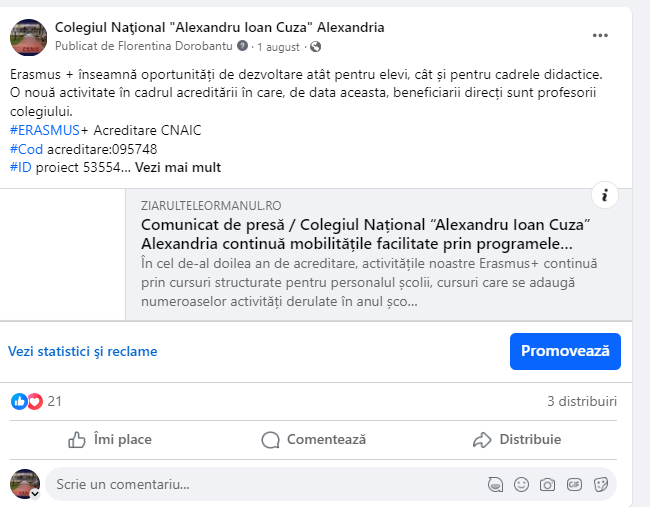
Task: Open the emoji picker in comment box
Action: 521,484
